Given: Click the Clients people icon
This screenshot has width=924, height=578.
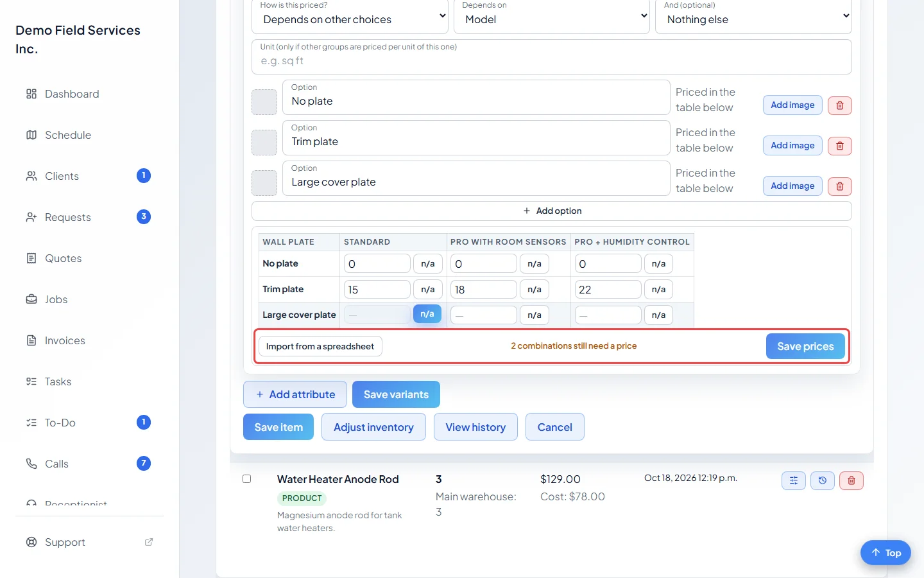Looking at the screenshot, I should pyautogui.click(x=31, y=176).
